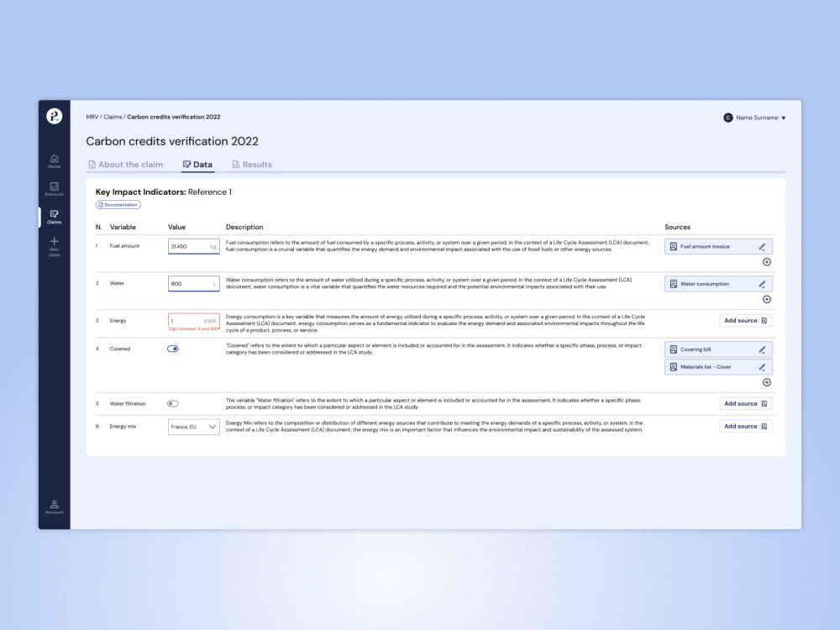The width and height of the screenshot is (840, 630).
Task: Switch to About the claim tab
Action: (x=125, y=165)
